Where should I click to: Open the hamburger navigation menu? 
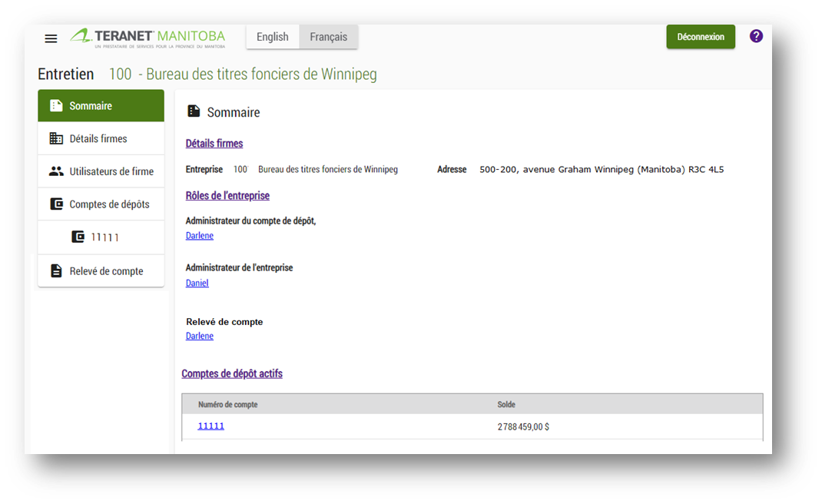tap(51, 38)
